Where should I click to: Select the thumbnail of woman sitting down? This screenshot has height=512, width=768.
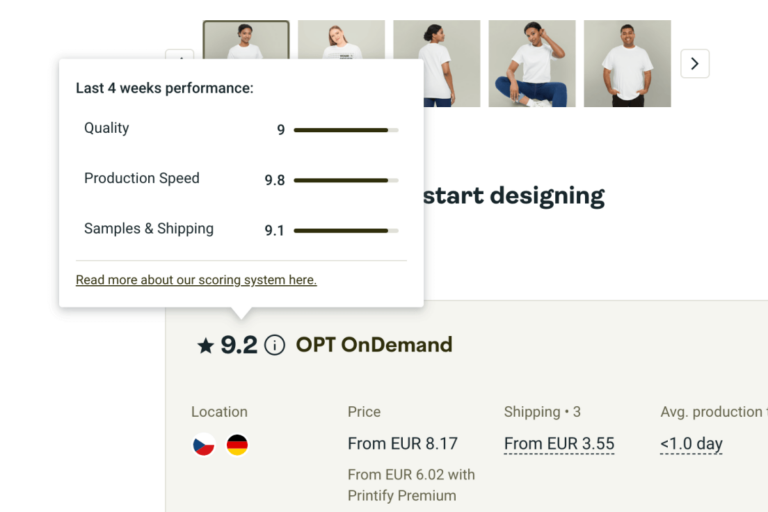click(x=531, y=62)
